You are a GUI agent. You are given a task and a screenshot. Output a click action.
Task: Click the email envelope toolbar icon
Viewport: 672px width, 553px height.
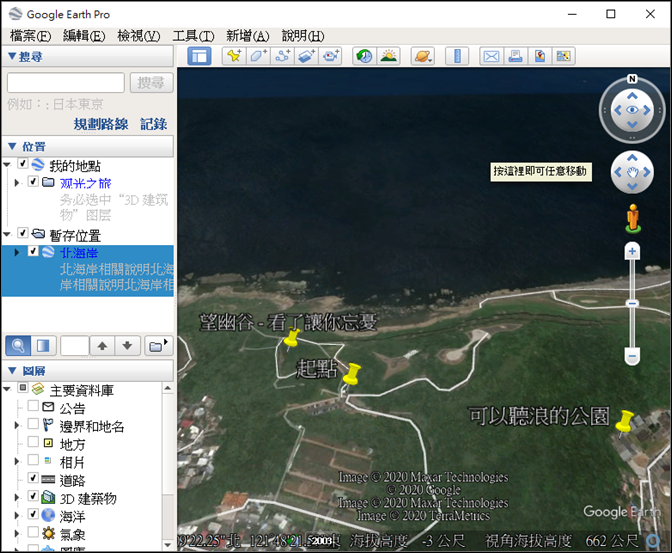point(491,56)
